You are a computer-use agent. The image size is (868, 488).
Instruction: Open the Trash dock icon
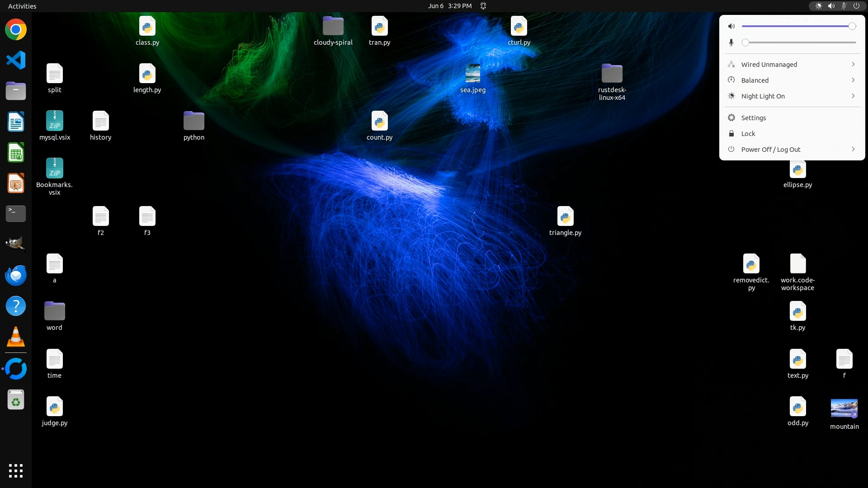tap(16, 400)
